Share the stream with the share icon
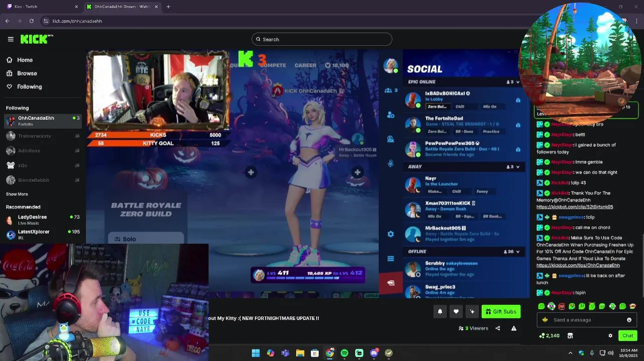 (x=497, y=328)
